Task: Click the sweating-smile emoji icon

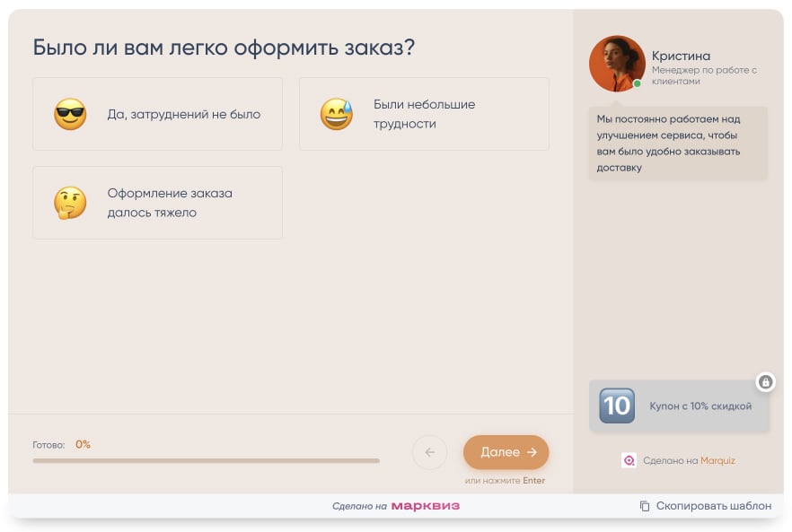Action: click(x=337, y=114)
